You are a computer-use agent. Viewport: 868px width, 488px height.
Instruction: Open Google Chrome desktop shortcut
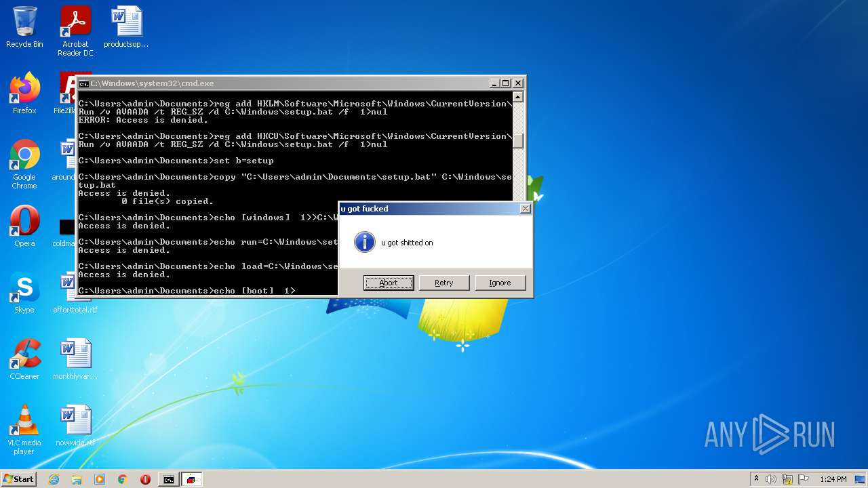point(24,163)
